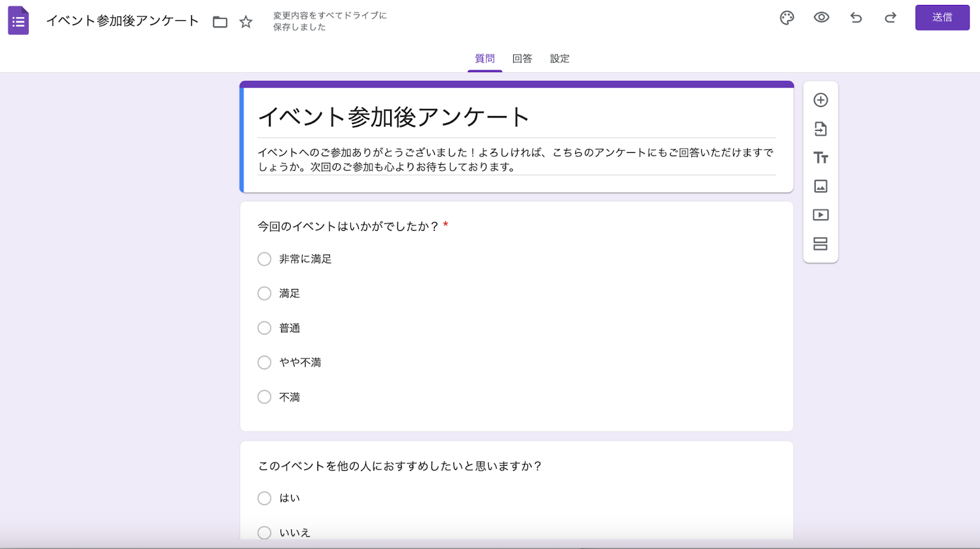The height and width of the screenshot is (549, 980).
Task: Switch to the 回答 tab
Action: click(x=522, y=59)
